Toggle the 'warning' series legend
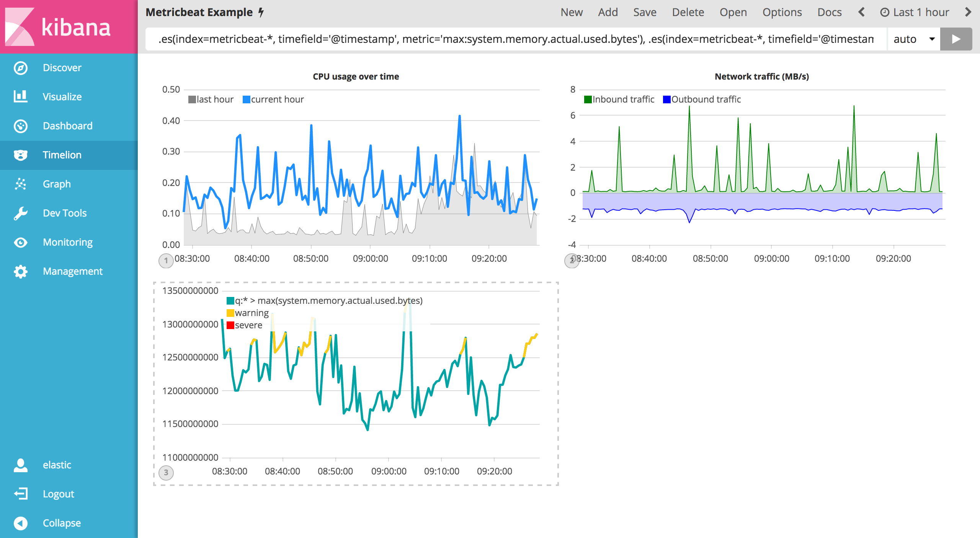 coord(251,313)
